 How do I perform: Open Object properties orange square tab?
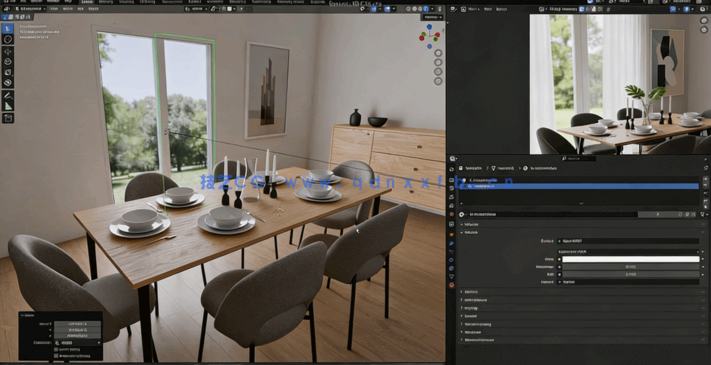452,234
